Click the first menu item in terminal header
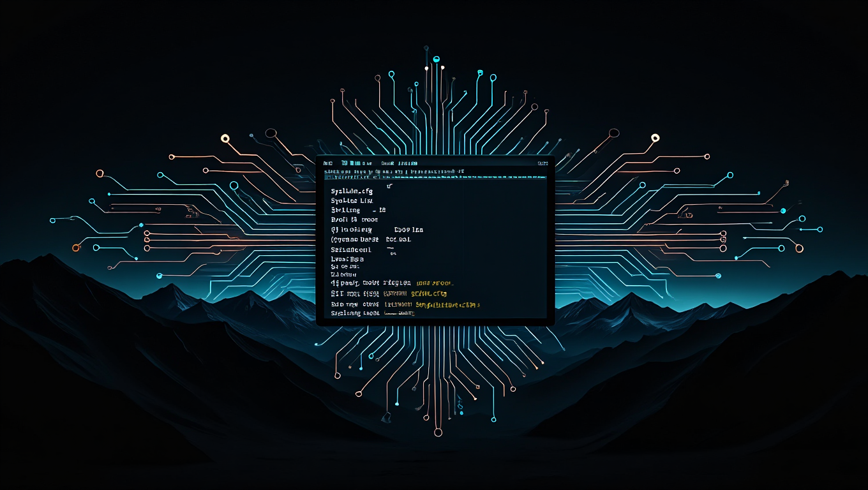The height and width of the screenshot is (490, 868). pyautogui.click(x=328, y=163)
